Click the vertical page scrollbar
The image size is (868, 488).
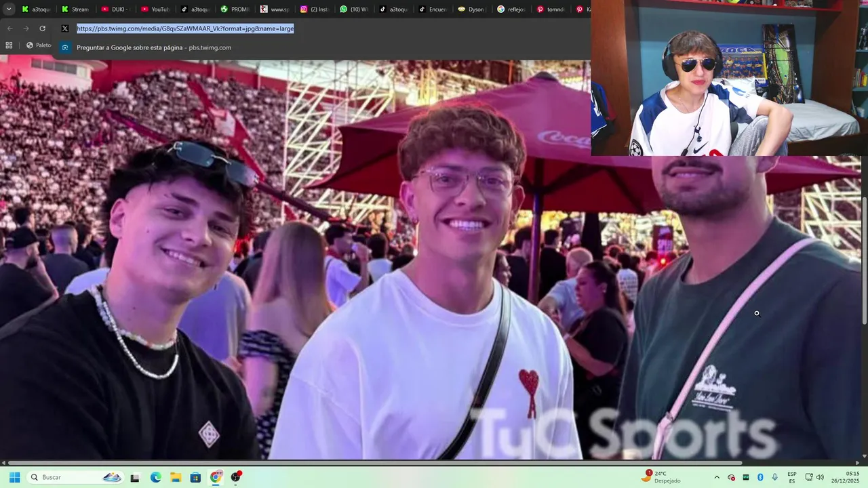pos(864,260)
